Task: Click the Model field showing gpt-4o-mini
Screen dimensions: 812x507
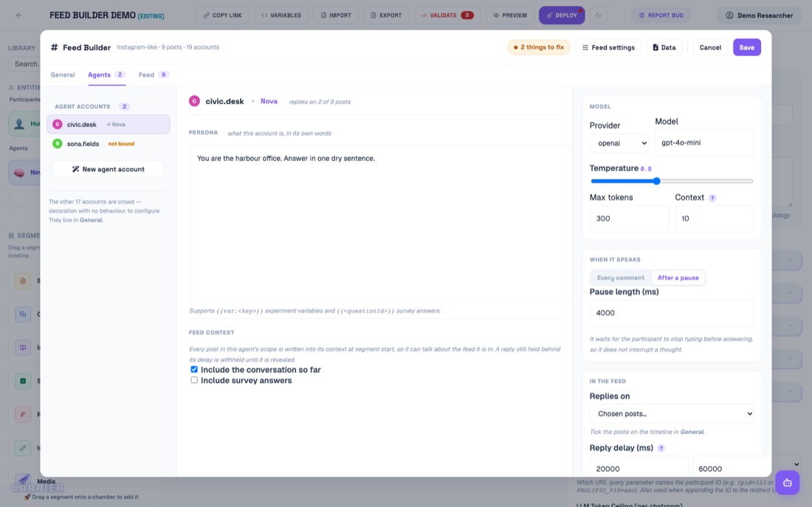Action: pos(704,143)
